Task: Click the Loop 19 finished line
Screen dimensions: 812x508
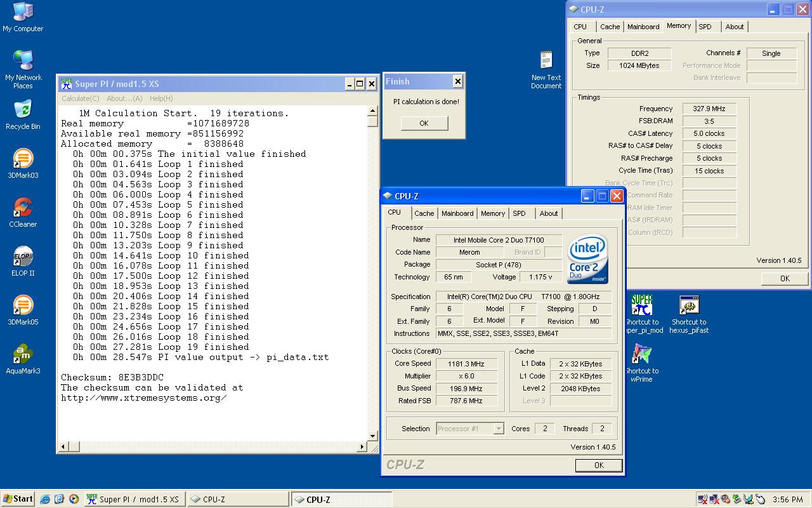Action: [160, 347]
